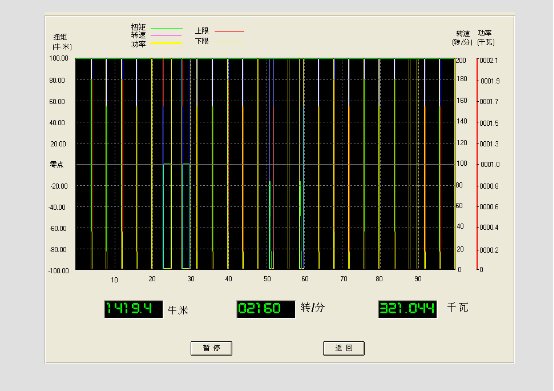Click the red power scale bar
This screenshot has height=391, width=554.
pos(477,164)
